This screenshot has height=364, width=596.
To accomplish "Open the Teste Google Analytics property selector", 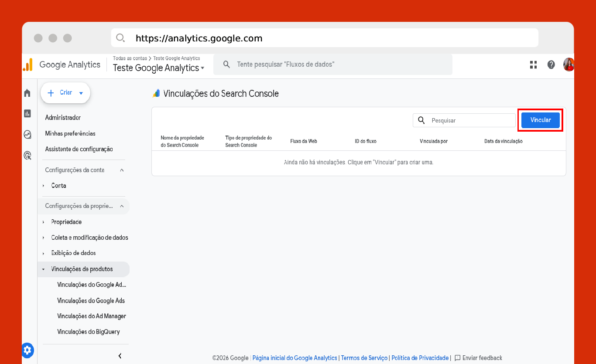I will (158, 68).
